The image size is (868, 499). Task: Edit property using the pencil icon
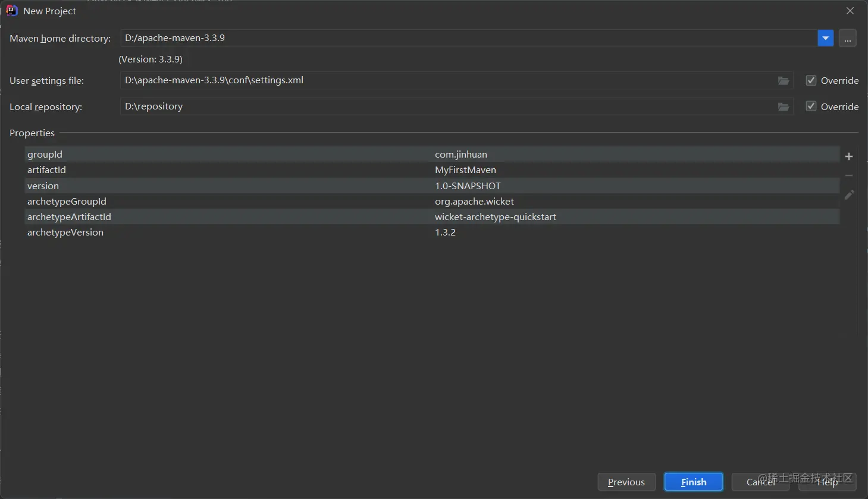tap(849, 194)
